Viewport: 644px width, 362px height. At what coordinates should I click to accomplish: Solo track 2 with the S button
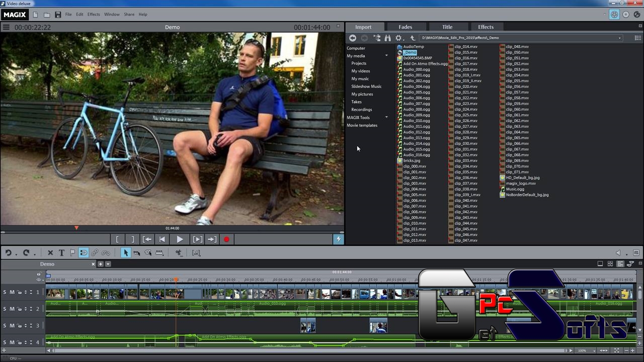pos(5,309)
